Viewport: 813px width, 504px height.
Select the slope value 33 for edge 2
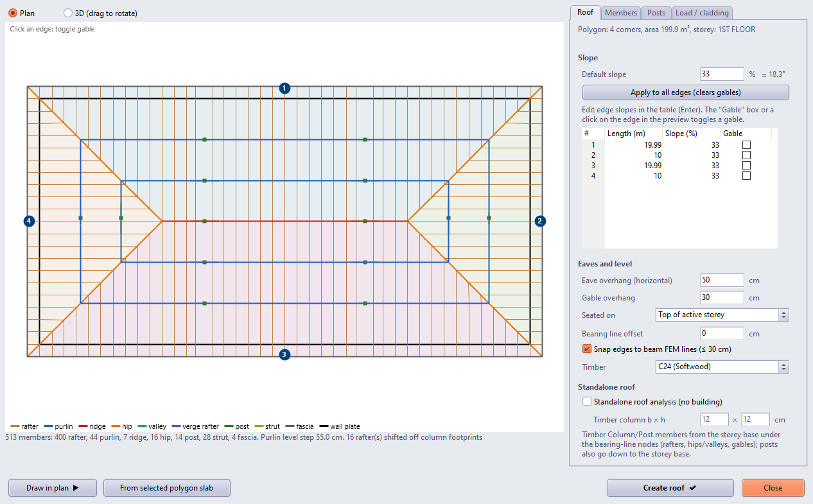click(x=691, y=155)
